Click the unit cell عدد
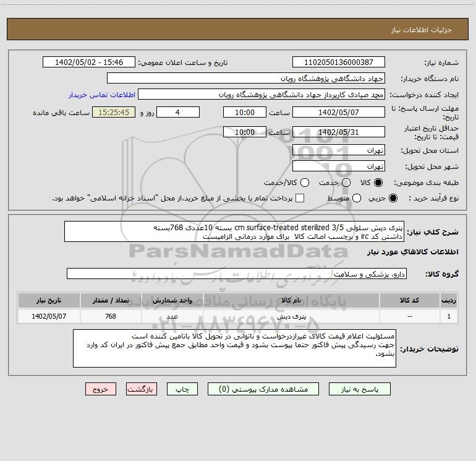The width and height of the screenshot is (476, 461). [x=172, y=316]
